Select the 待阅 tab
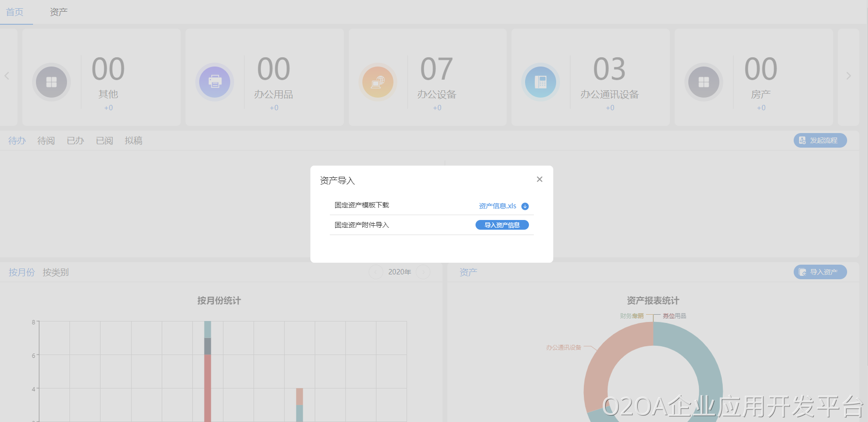868x422 pixels. pos(46,141)
